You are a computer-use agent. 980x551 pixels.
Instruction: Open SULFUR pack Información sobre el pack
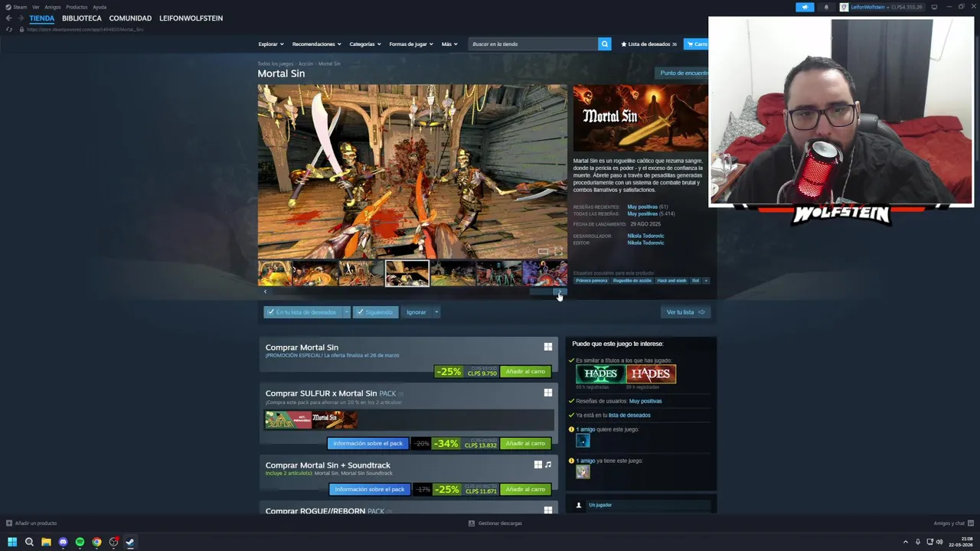(367, 444)
